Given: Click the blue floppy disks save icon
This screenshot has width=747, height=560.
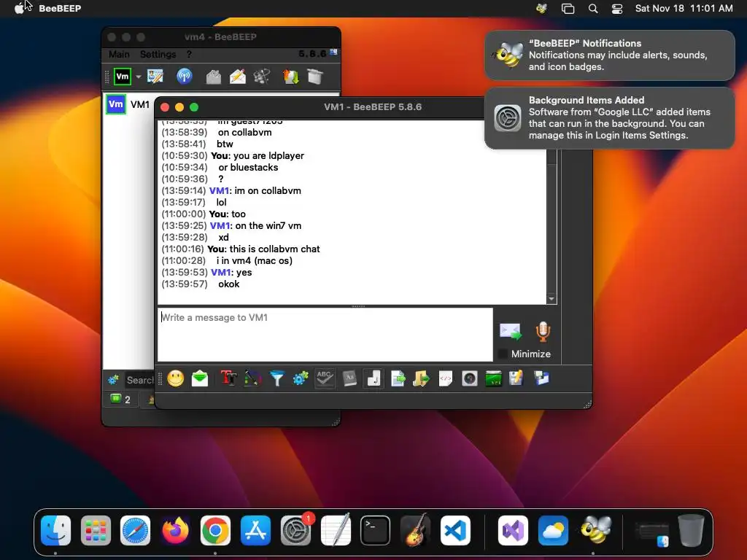Looking at the screenshot, I should pyautogui.click(x=542, y=378).
